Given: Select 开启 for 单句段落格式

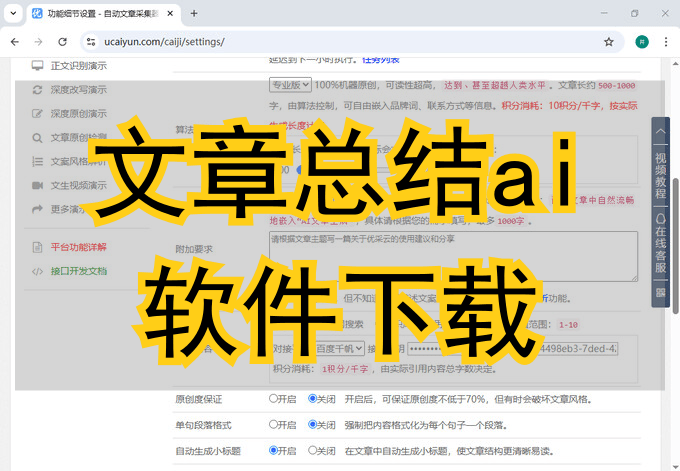Looking at the screenshot, I should [274, 425].
